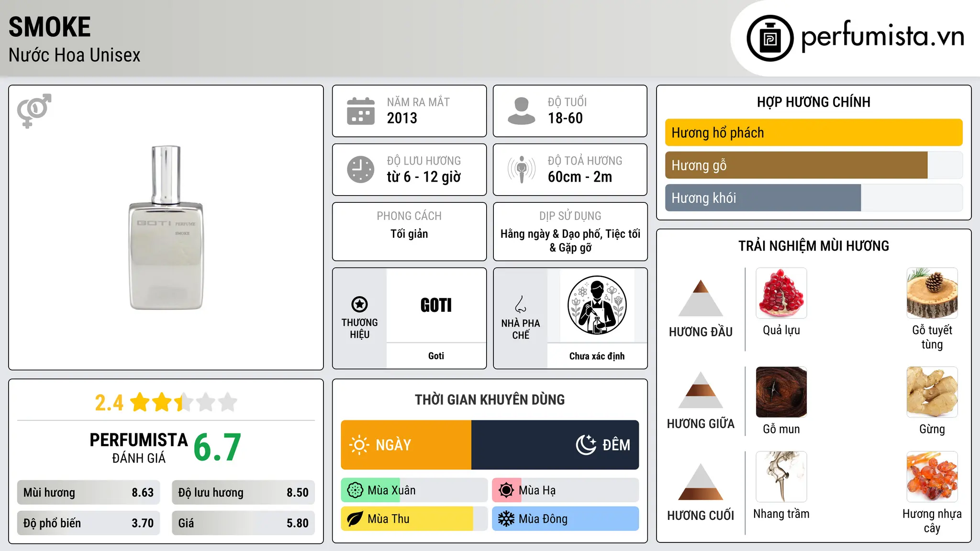Click the Hằng ngày & Dạo phố occasion text
The width and height of the screenshot is (980, 551).
[x=570, y=241]
